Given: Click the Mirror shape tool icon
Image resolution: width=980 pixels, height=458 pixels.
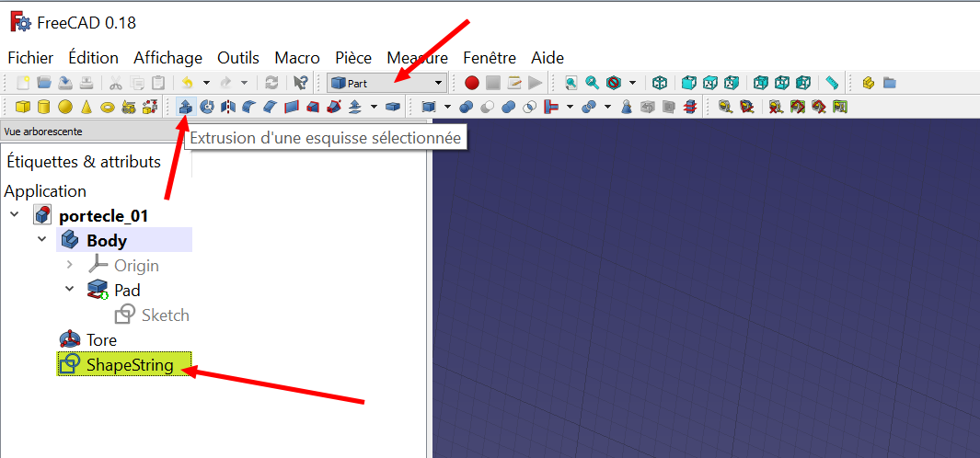Looking at the screenshot, I should (x=228, y=107).
